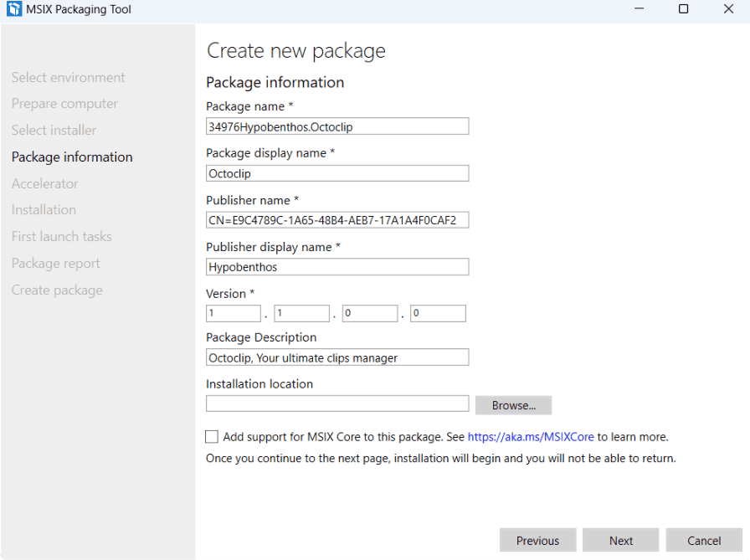Click the second version number box
750x560 pixels.
pyautogui.click(x=301, y=314)
